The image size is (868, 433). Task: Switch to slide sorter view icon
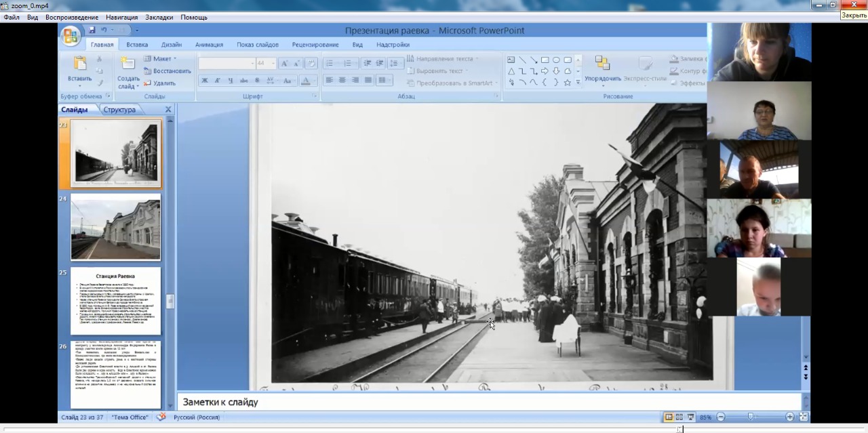(679, 417)
